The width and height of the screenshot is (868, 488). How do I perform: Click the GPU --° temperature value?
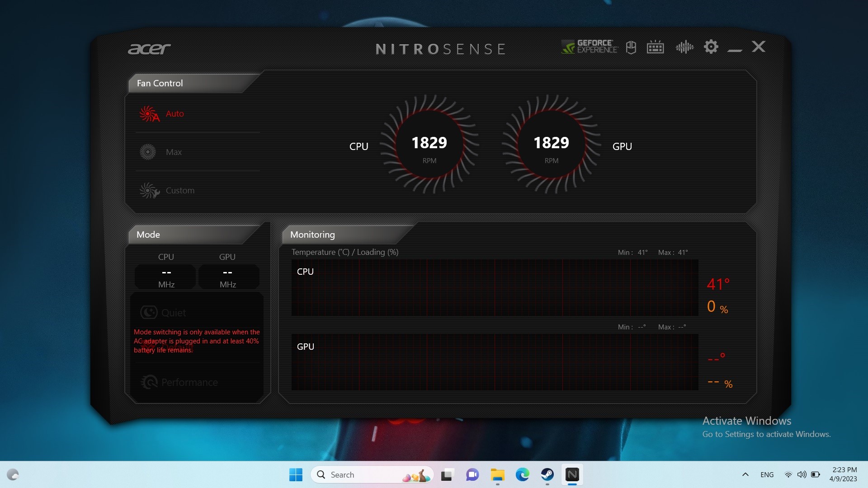(717, 358)
